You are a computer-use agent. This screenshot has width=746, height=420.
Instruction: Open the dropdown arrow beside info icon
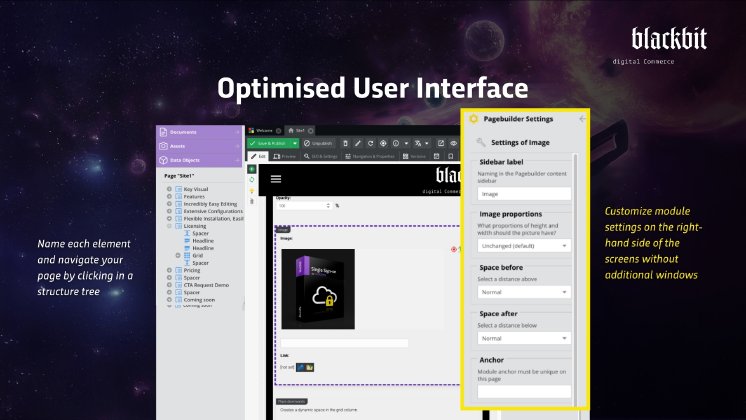406,143
